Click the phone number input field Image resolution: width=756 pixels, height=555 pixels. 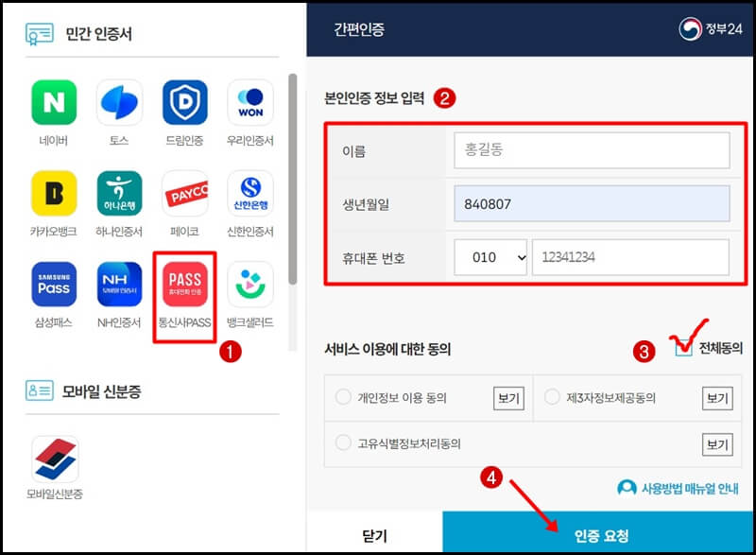point(630,257)
